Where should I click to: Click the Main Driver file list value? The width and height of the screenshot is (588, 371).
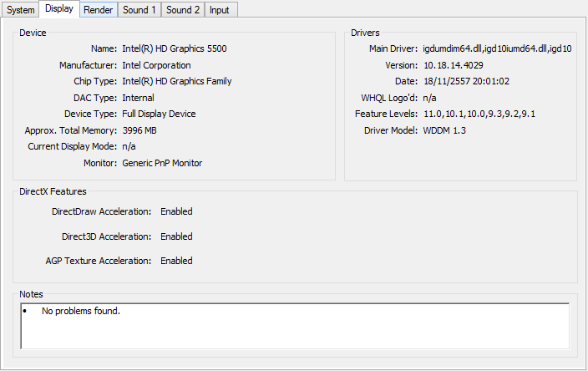tap(497, 48)
